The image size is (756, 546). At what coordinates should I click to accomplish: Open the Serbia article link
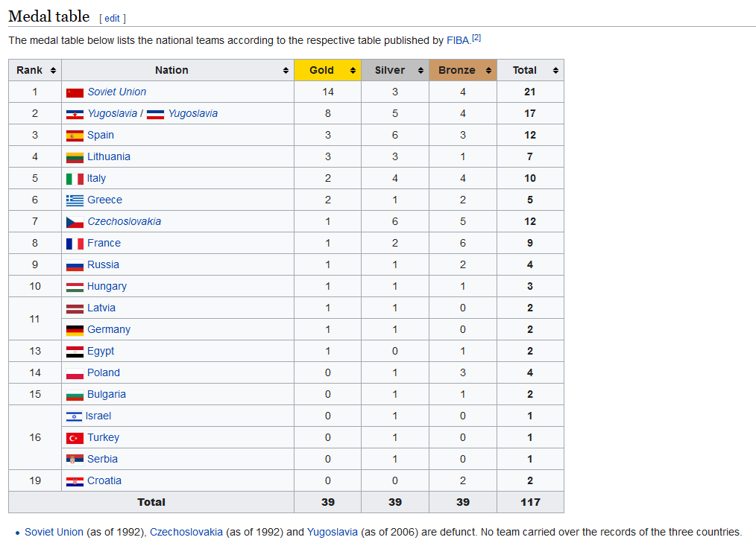(102, 460)
